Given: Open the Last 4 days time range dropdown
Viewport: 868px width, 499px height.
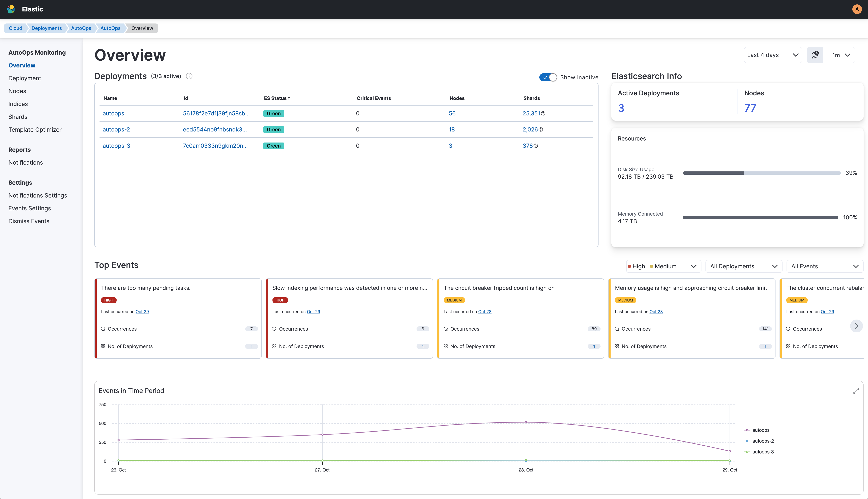Looking at the screenshot, I should (x=773, y=55).
